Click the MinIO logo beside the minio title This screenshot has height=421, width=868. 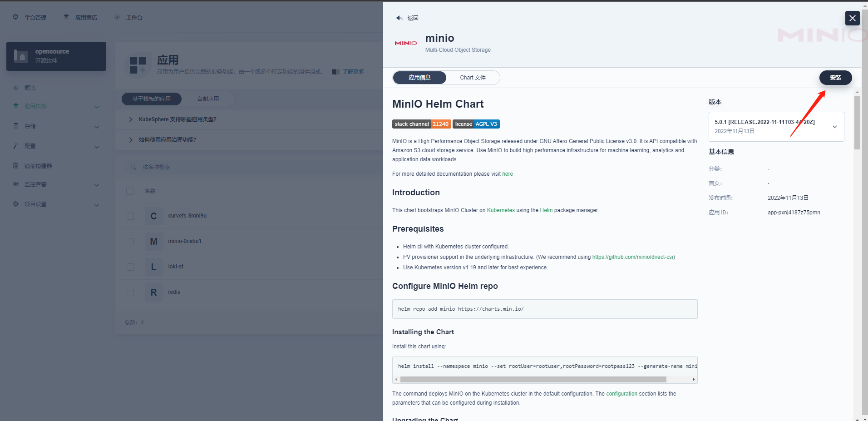[x=405, y=43]
